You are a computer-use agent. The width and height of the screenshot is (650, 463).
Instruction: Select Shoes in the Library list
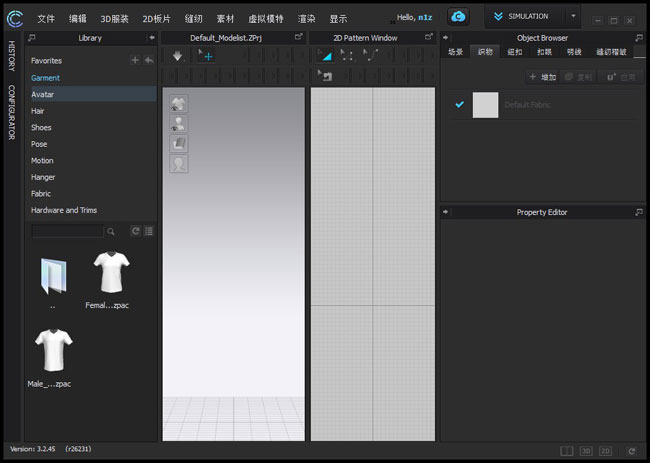tap(41, 128)
